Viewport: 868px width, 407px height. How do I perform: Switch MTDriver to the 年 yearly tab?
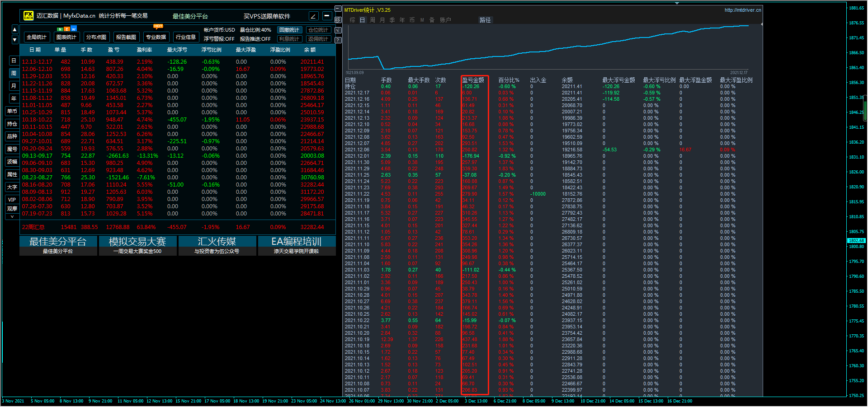(402, 20)
